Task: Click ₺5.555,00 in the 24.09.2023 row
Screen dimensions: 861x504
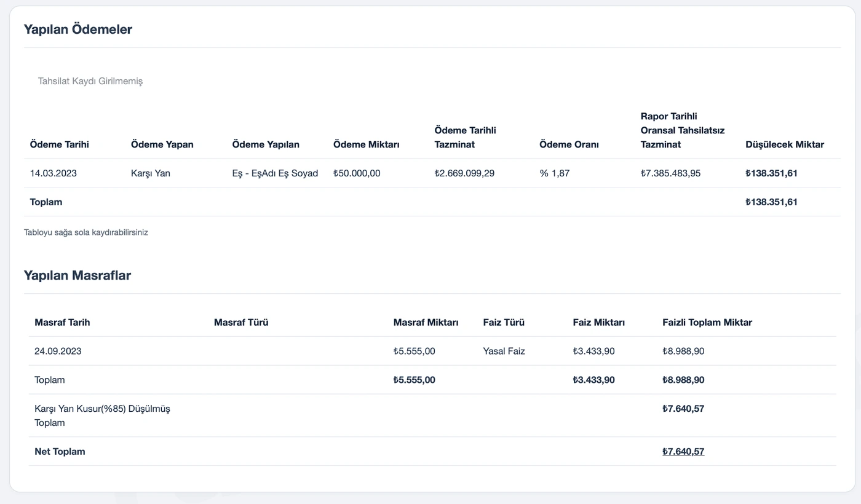Action: click(415, 351)
